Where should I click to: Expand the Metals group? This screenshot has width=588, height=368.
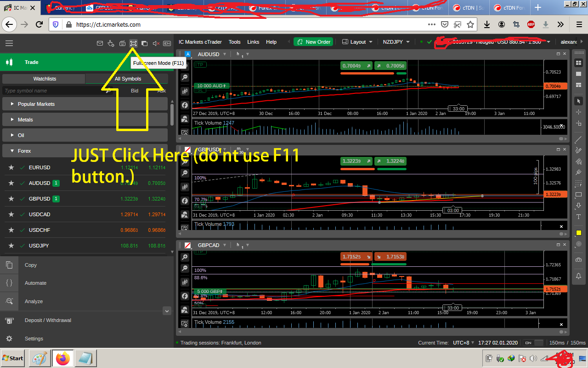pos(85,120)
